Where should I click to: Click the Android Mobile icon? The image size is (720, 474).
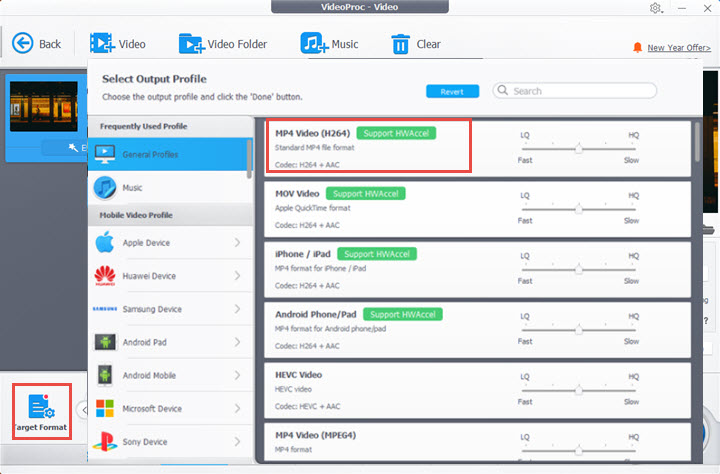105,375
